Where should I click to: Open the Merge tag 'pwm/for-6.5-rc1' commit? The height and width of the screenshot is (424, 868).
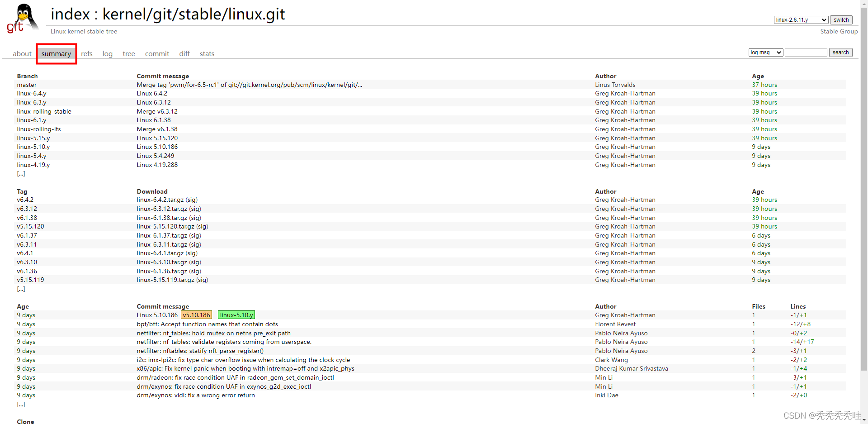[x=250, y=85]
